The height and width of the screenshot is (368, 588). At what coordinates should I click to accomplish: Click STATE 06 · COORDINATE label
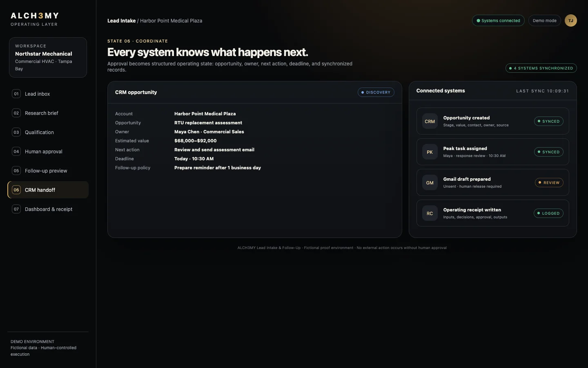[138, 41]
